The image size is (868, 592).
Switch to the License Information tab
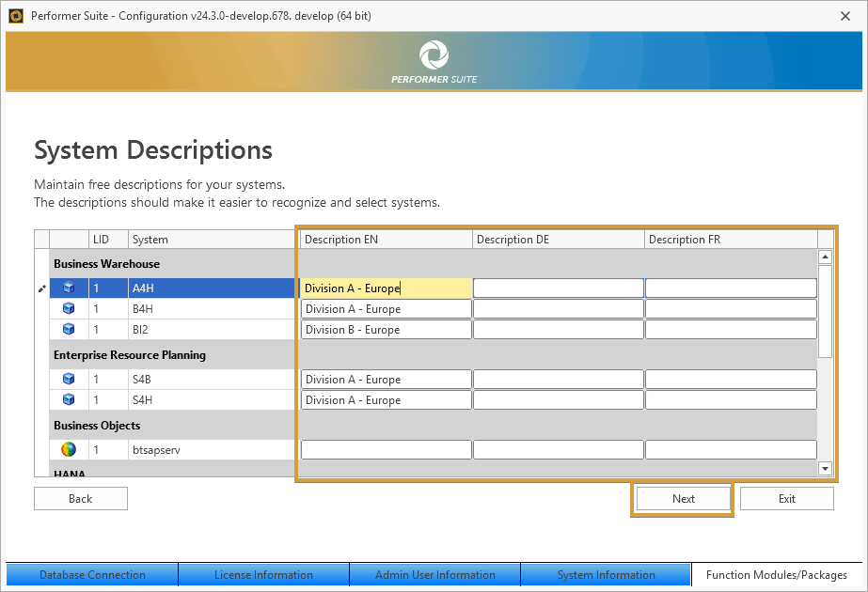263,575
